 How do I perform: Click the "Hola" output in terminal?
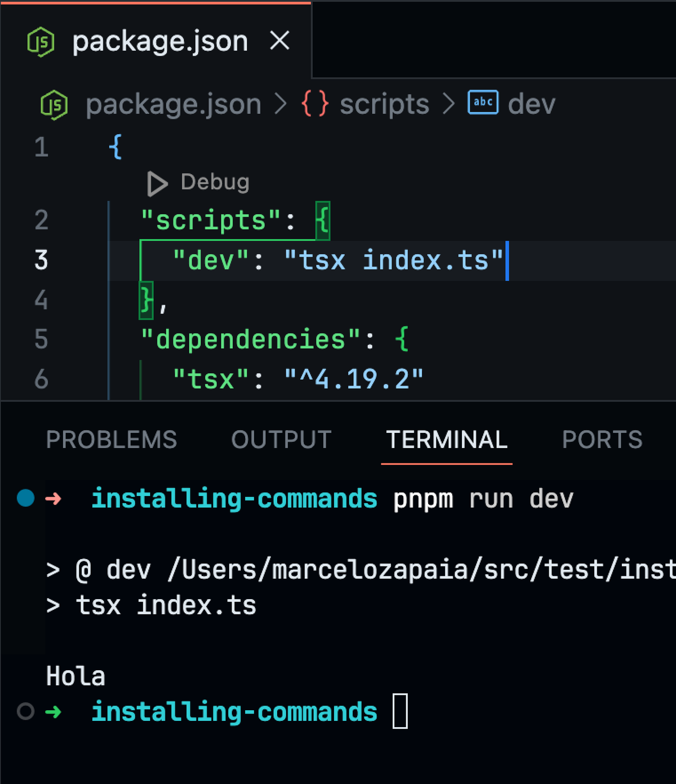(x=75, y=676)
